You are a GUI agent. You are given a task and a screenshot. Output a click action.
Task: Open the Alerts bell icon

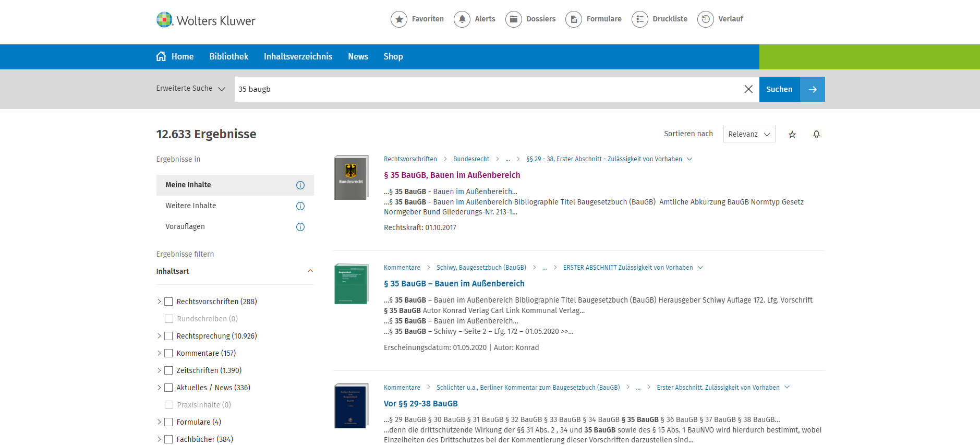(x=462, y=19)
